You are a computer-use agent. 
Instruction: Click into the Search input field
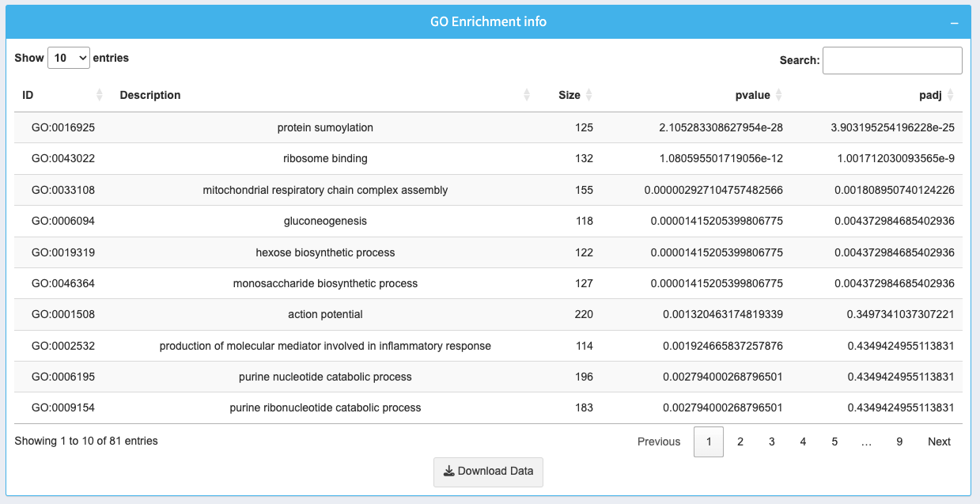coord(891,60)
